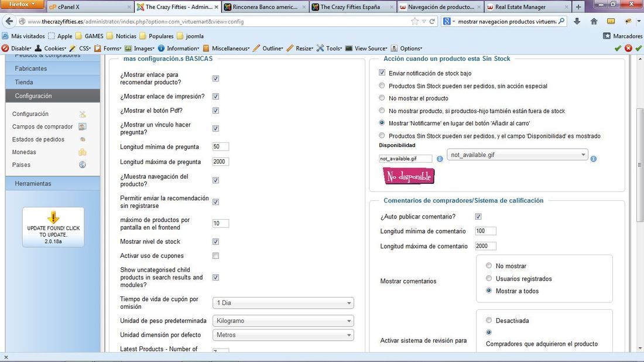Click the page vertical scrollbar thumb
This screenshot has height=362, width=644.
click(639, 165)
